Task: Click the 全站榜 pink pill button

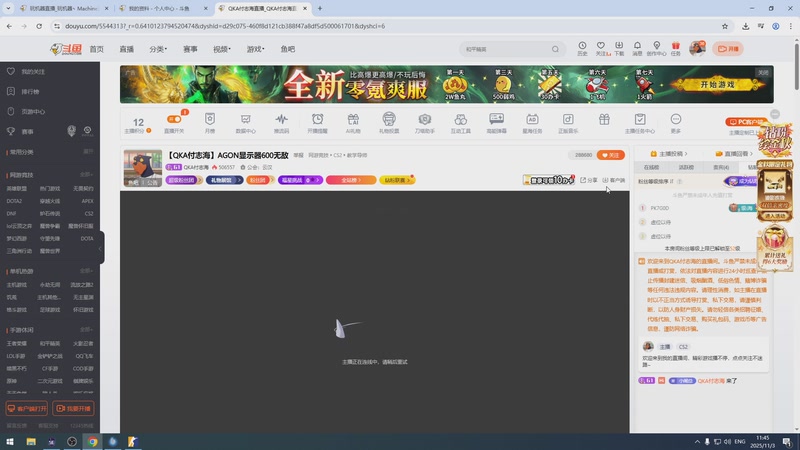Action: pyautogui.click(x=351, y=180)
